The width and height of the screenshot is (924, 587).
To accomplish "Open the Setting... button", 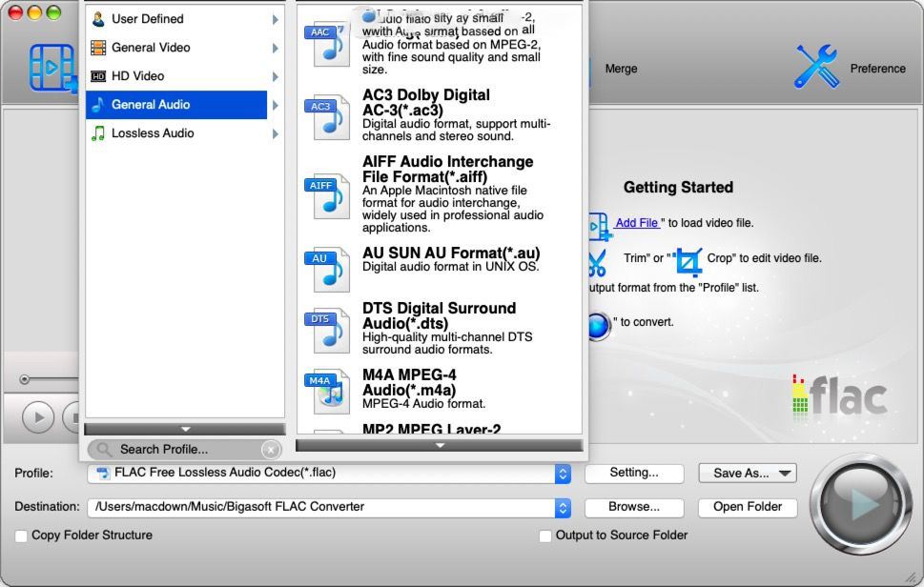I will 634,473.
